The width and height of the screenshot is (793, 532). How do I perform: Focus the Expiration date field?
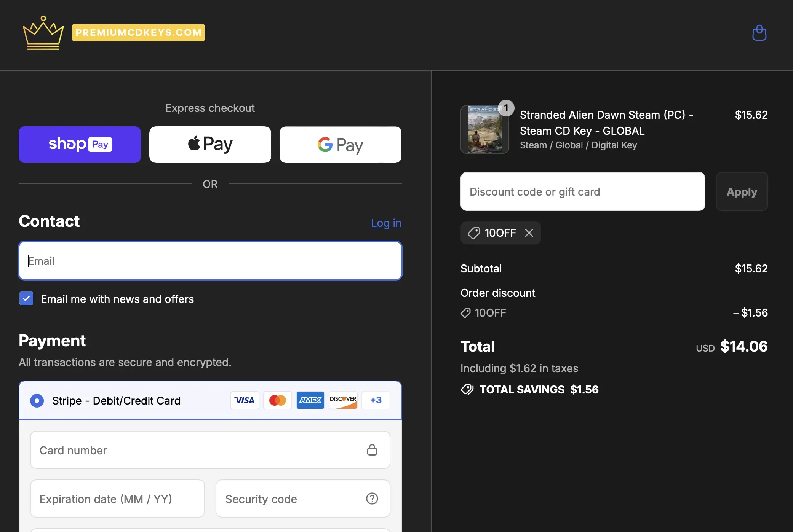pyautogui.click(x=117, y=499)
